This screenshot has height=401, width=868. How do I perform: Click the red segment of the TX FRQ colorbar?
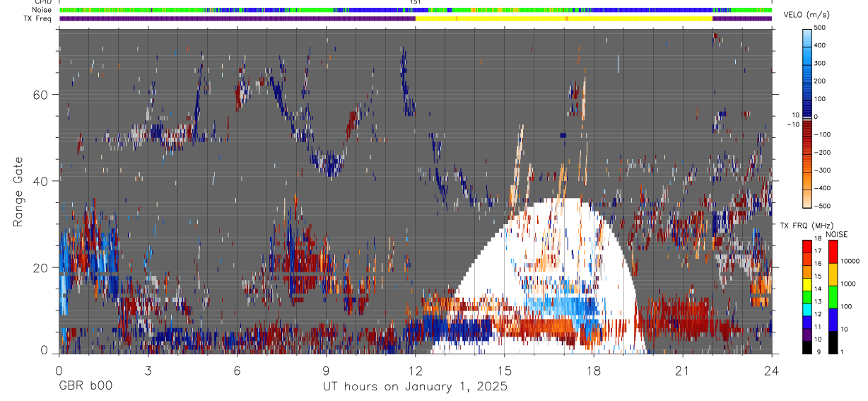click(x=807, y=246)
